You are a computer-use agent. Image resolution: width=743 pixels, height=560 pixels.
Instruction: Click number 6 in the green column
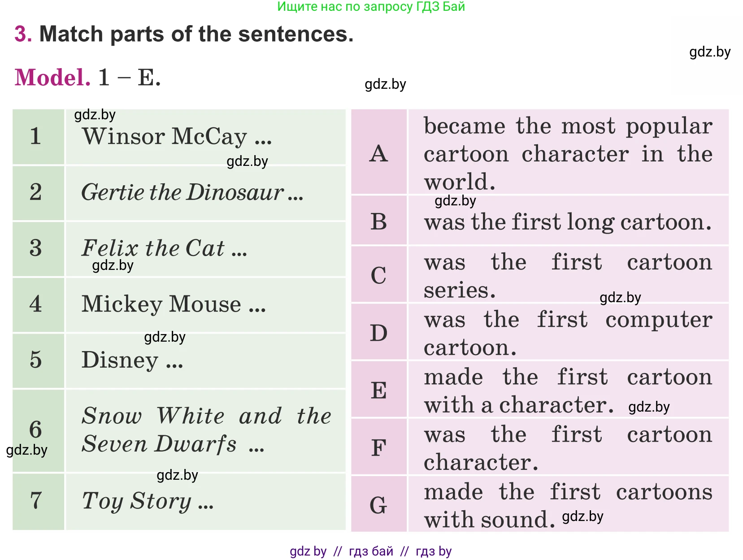(x=36, y=430)
